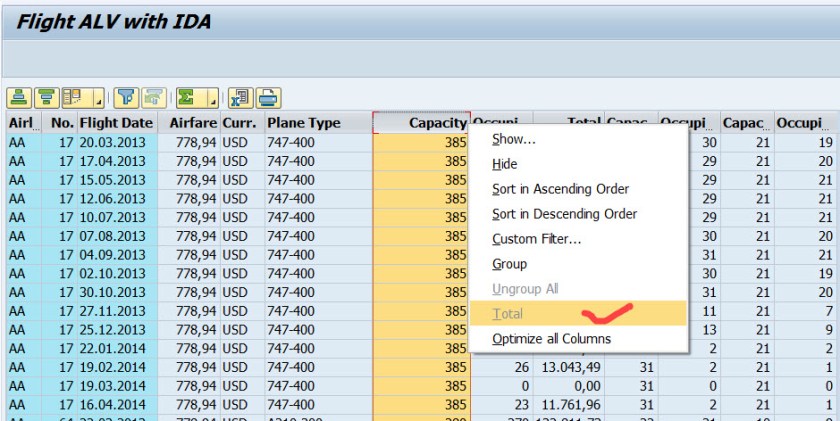Viewport: 840px width, 421px height.
Task: Select Hide in the context menu
Action: [504, 164]
